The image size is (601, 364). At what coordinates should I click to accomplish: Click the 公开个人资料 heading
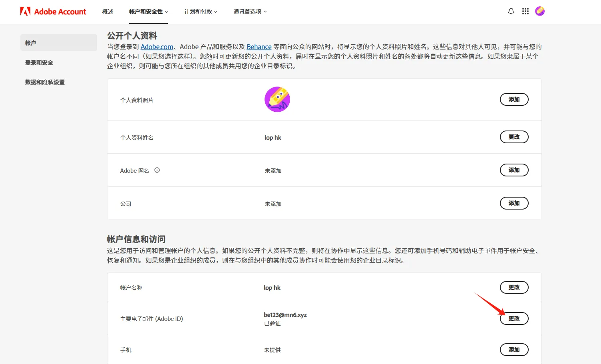tap(132, 36)
